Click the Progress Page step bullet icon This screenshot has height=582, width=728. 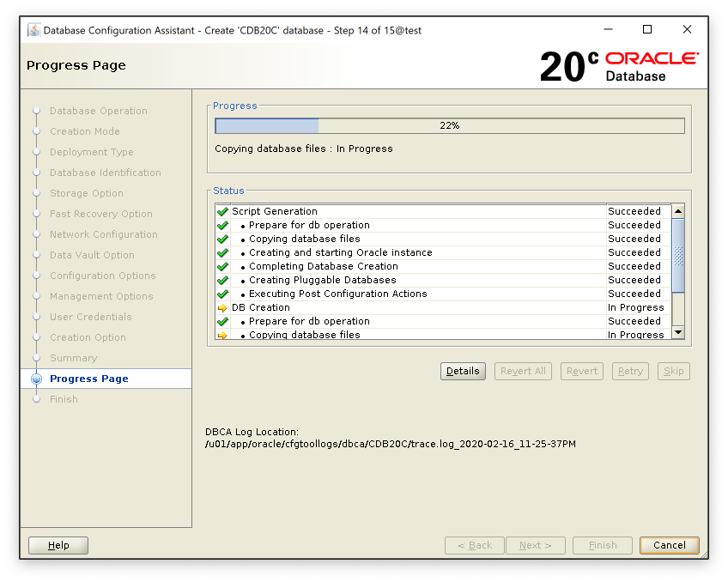[x=36, y=379]
